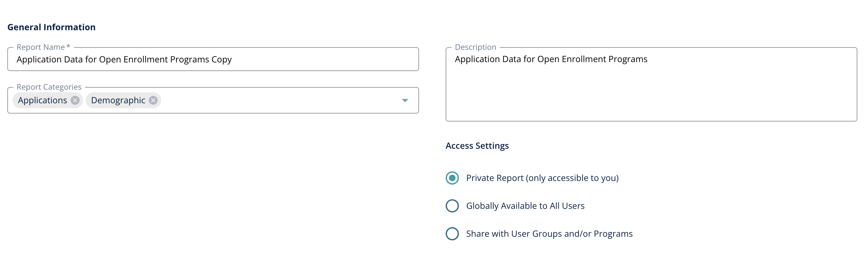The width and height of the screenshot is (868, 253).
Task: Remove the Applications category chip
Action: (75, 100)
